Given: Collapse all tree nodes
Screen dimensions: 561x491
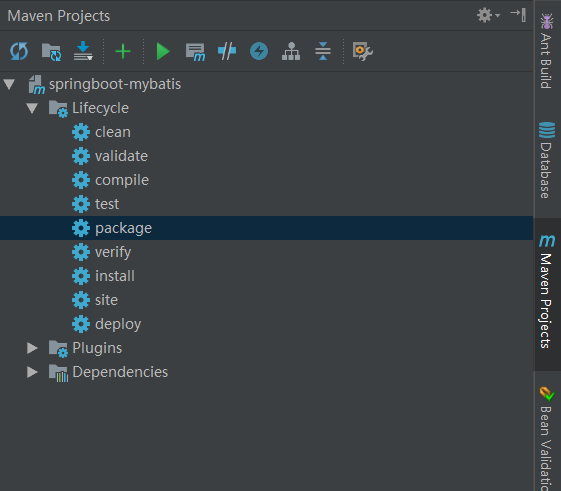Looking at the screenshot, I should coord(323,51).
